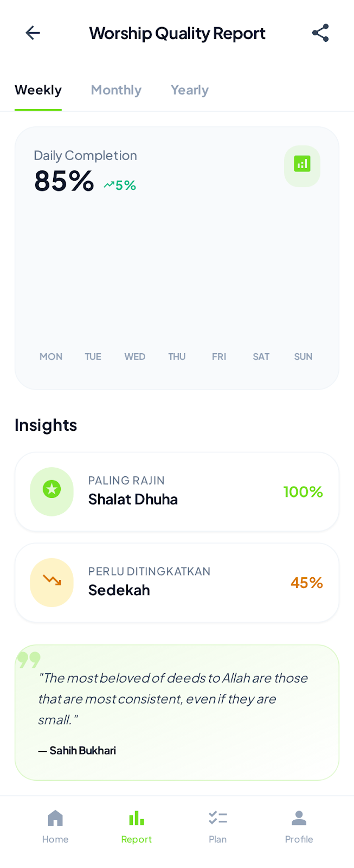Click the green bar chart icon
The height and width of the screenshot is (868, 354).
[302, 165]
